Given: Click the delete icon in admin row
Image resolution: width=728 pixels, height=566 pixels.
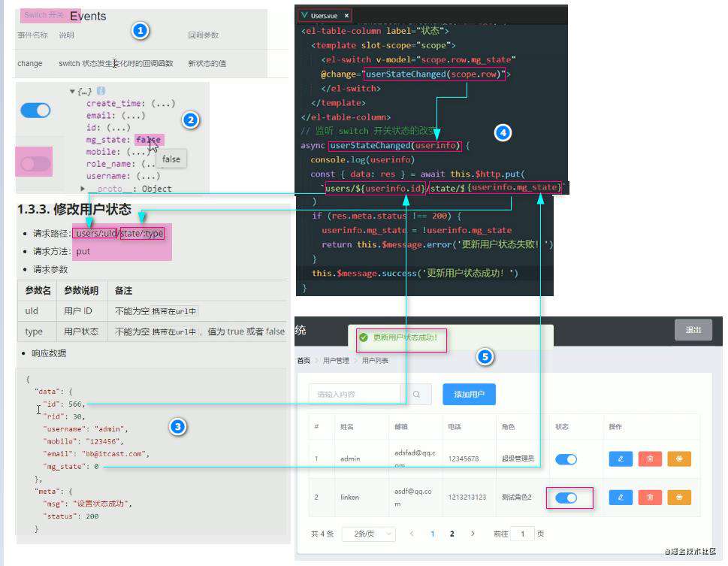Looking at the screenshot, I should pos(650,459).
